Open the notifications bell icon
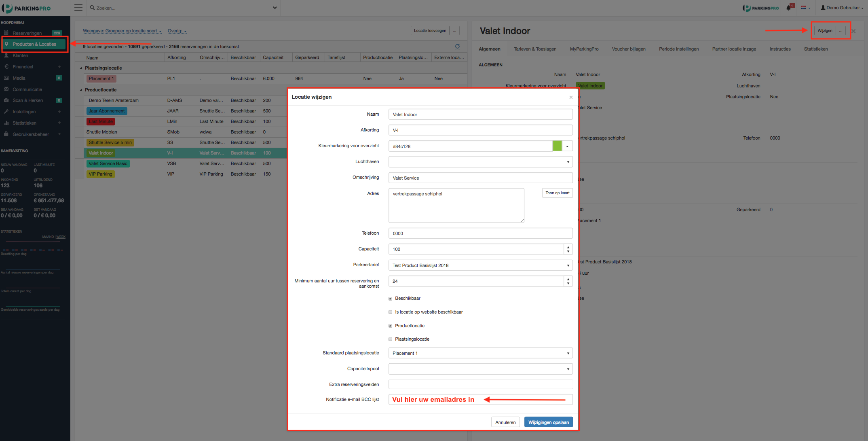 788,8
